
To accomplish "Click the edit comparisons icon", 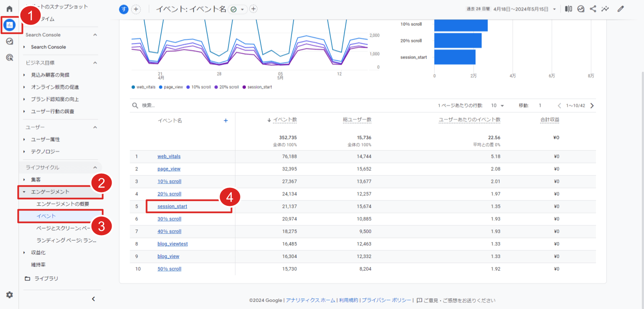I will point(568,9).
